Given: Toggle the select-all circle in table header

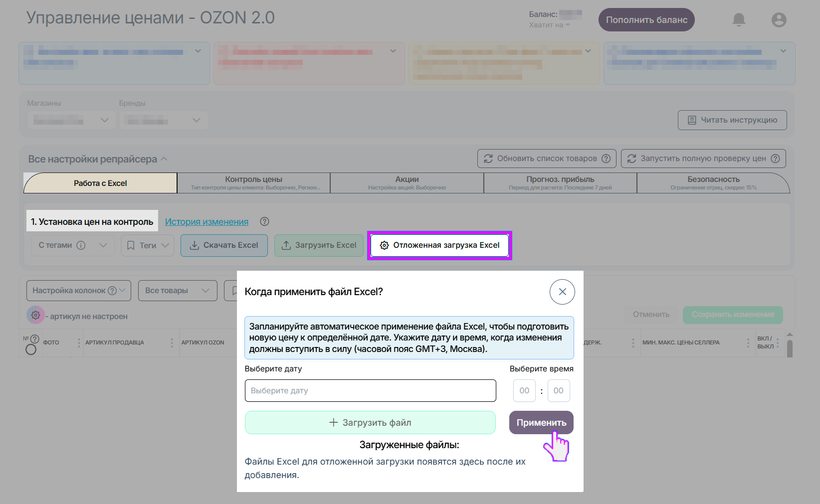Looking at the screenshot, I should (31, 349).
